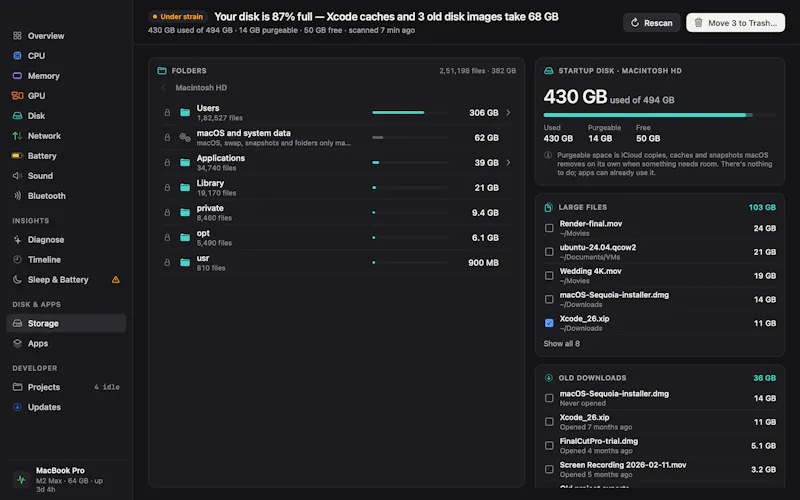The width and height of the screenshot is (800, 500).
Task: Click Move 3 to Trash button
Action: [735, 22]
